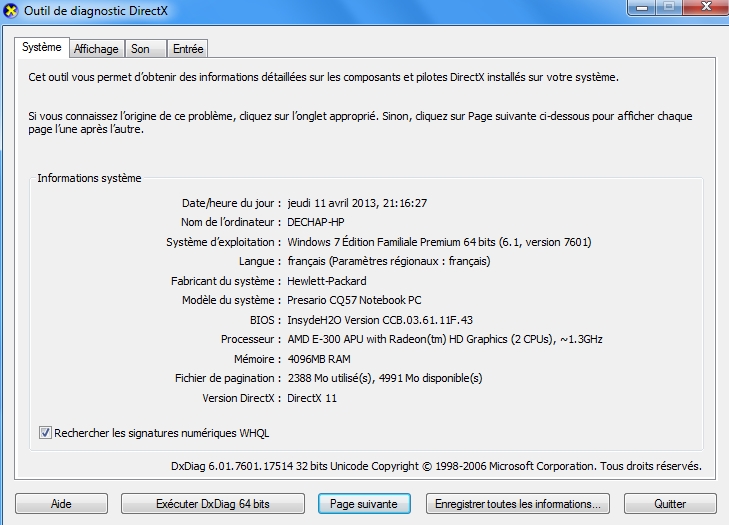Switch to the Système tab
The width and height of the screenshot is (729, 525).
(42, 47)
